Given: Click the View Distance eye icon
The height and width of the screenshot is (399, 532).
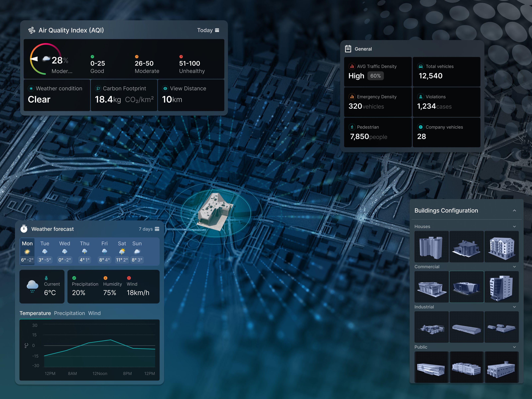Looking at the screenshot, I should click(x=165, y=88).
